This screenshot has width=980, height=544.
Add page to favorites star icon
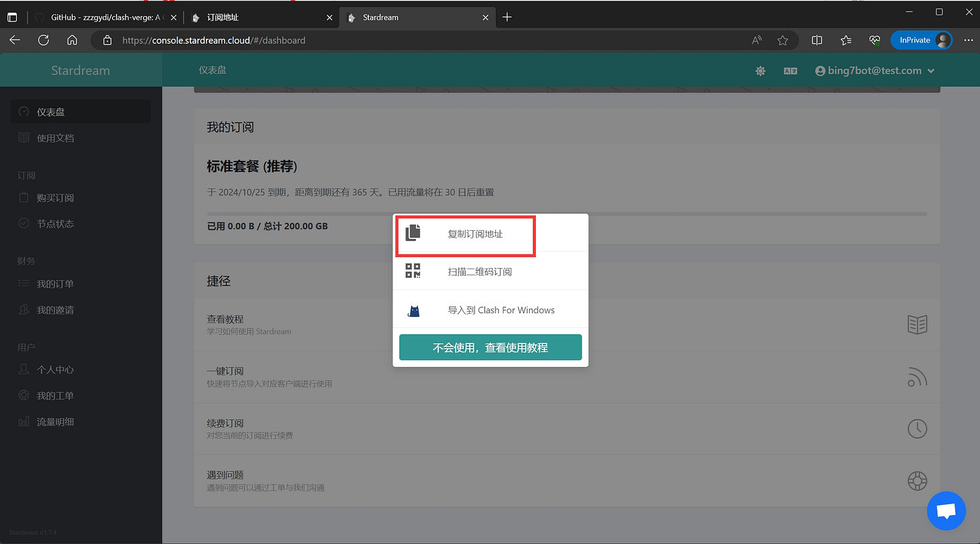[x=783, y=40]
